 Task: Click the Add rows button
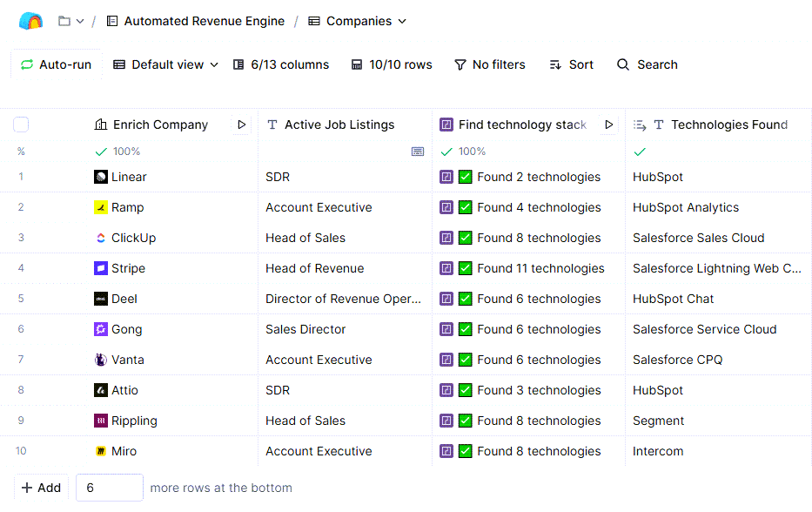click(x=41, y=488)
